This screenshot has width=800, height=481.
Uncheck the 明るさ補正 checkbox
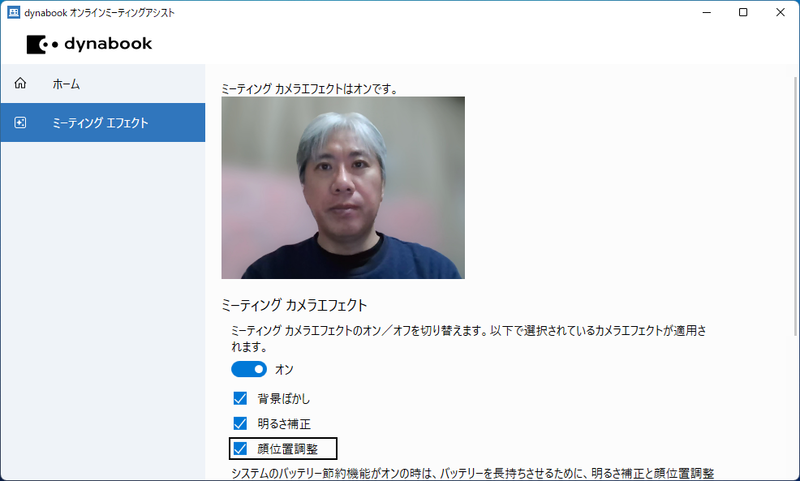(x=240, y=423)
